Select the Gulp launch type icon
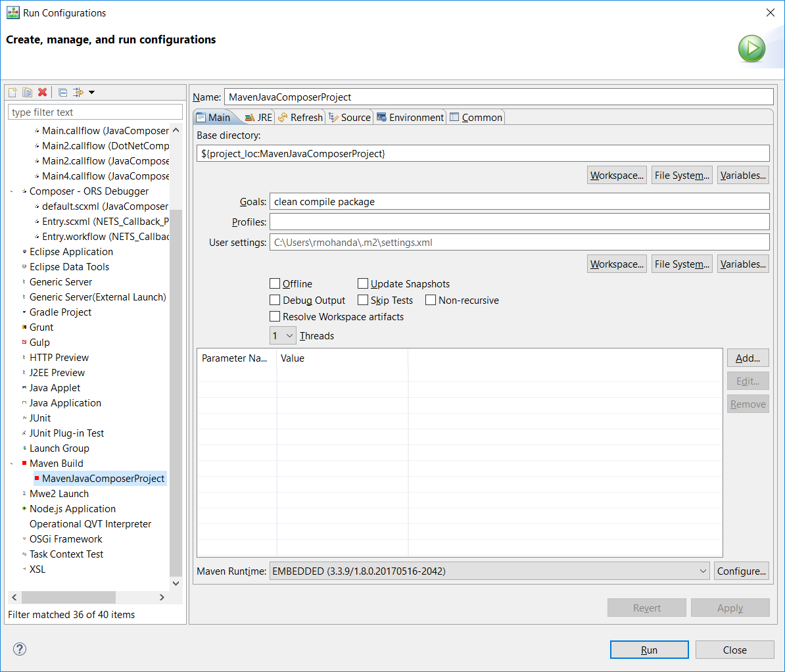Screen dimensions: 785x672 tap(24, 342)
